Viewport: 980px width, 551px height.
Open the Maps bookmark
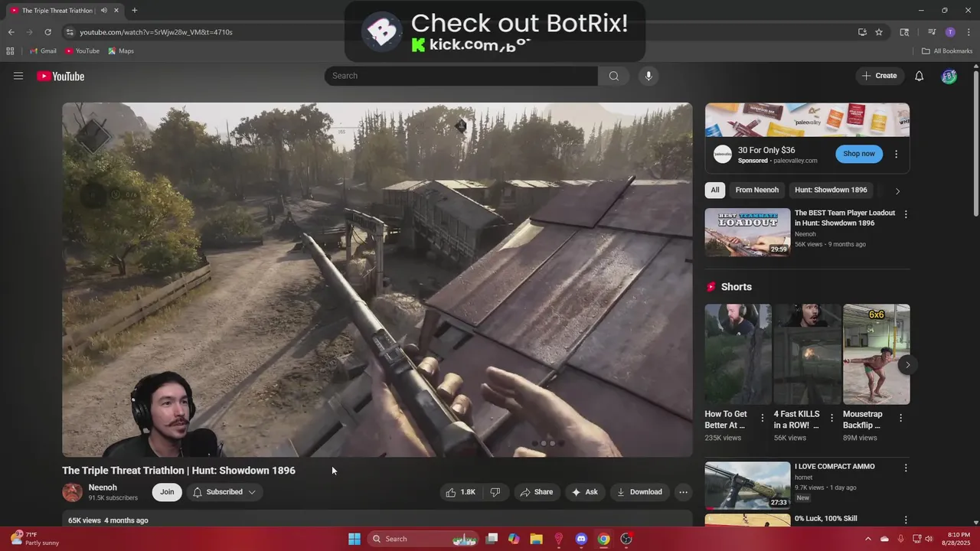click(x=121, y=51)
